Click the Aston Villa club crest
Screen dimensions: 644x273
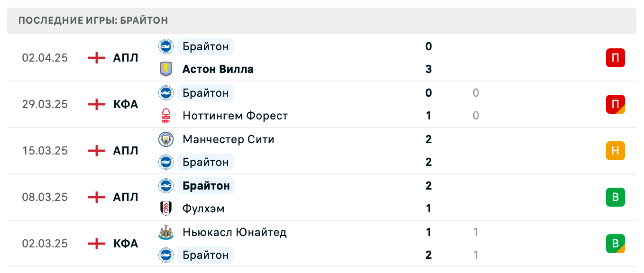click(x=166, y=69)
